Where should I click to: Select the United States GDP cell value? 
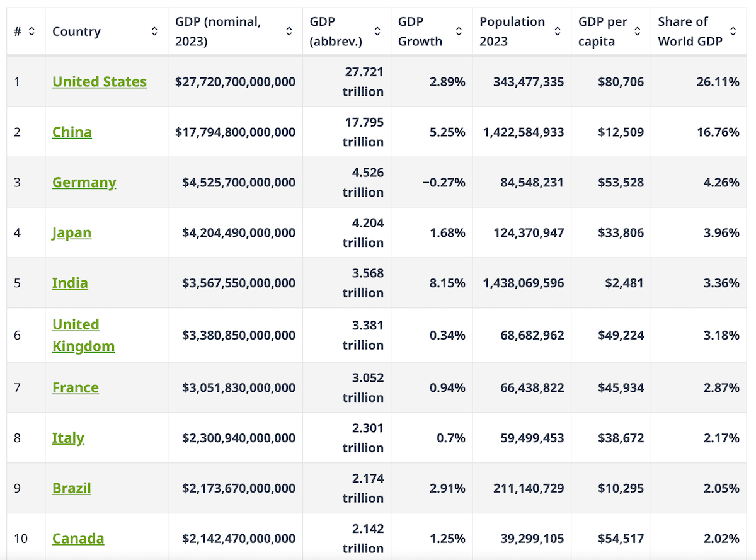tap(235, 82)
